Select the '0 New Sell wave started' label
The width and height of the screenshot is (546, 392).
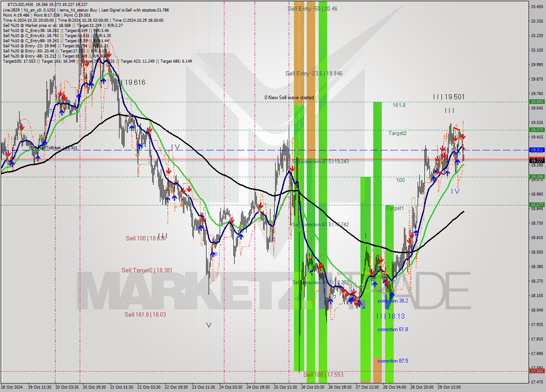289,98
